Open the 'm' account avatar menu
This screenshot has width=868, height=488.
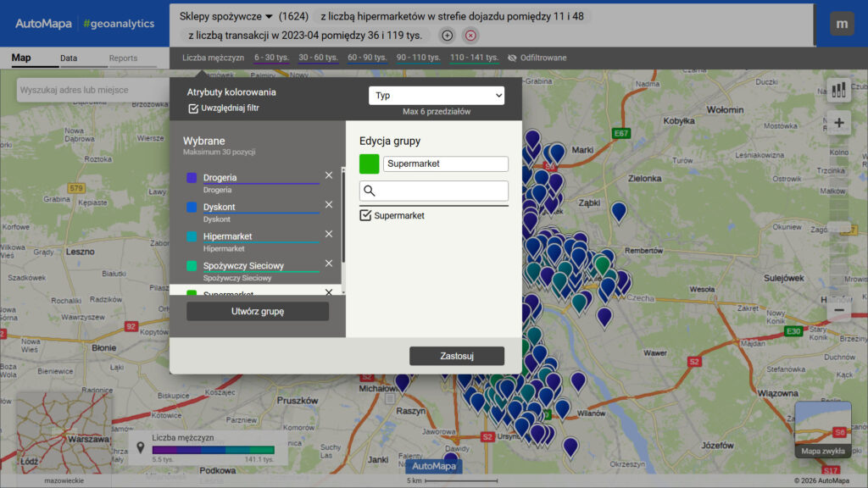coord(842,24)
